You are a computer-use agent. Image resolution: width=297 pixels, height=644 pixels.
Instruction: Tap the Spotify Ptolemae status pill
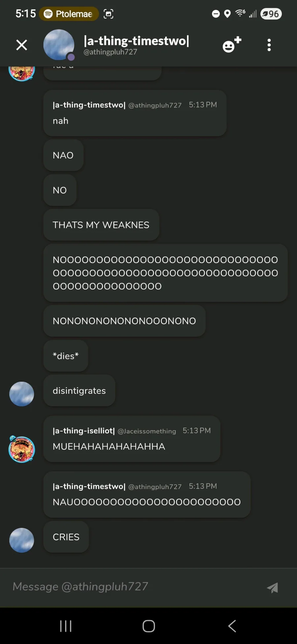[x=69, y=14]
